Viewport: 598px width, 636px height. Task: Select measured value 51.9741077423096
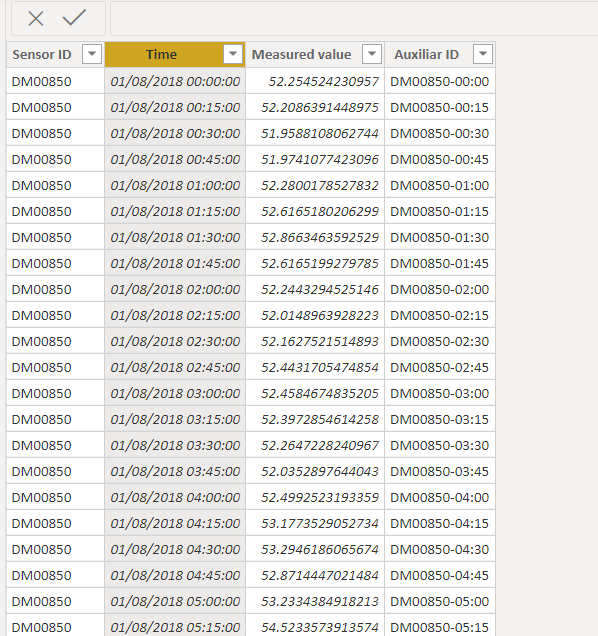(x=315, y=159)
